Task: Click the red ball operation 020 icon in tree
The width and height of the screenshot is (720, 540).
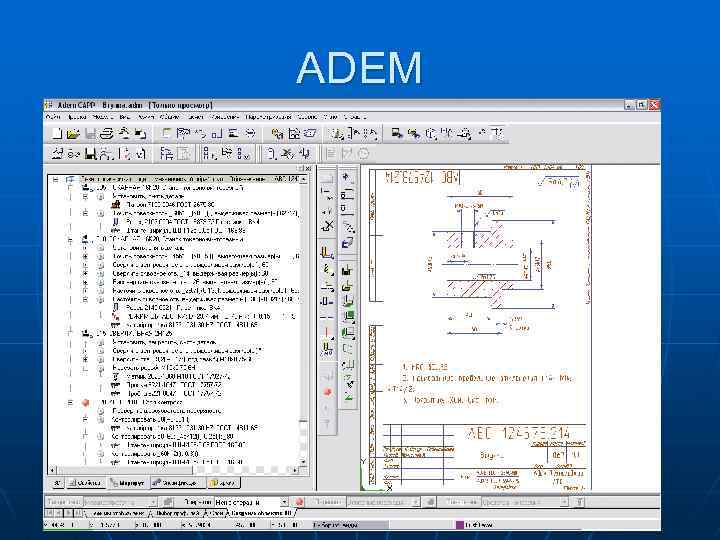Action: coord(85,403)
